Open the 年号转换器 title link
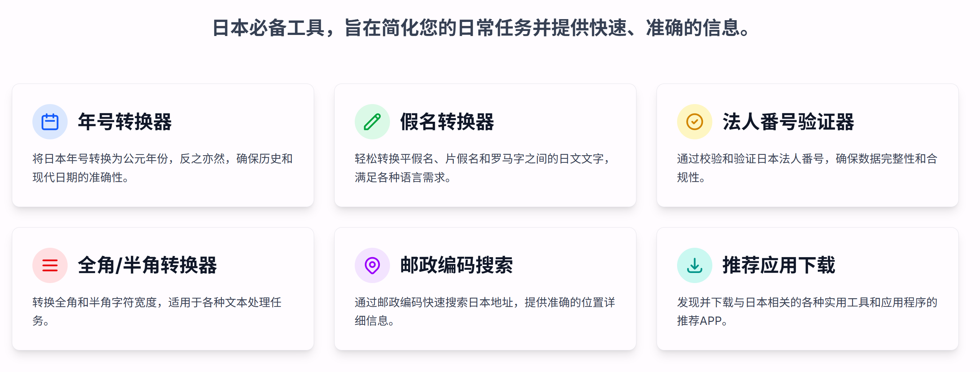980x372 pixels. [x=125, y=122]
